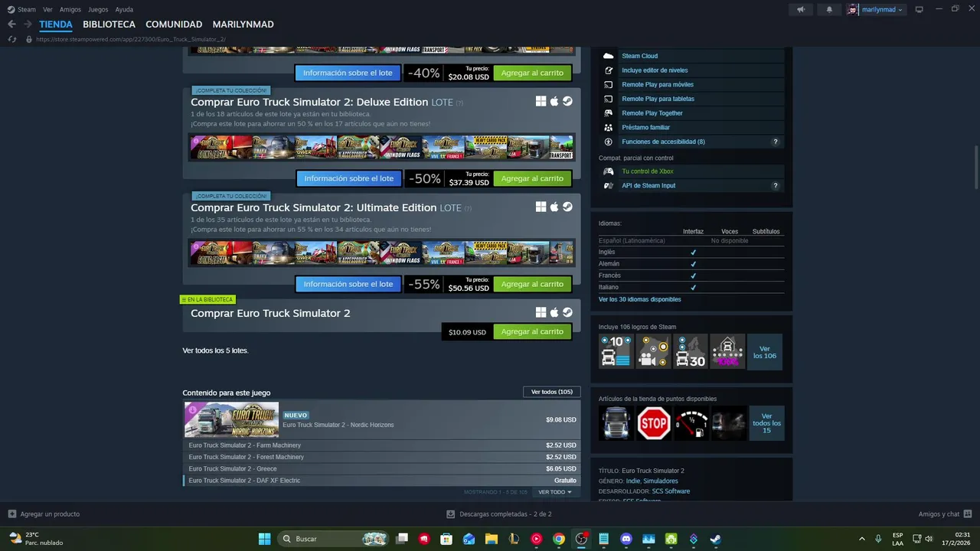Open Ver todos los 15 points items
The width and height of the screenshot is (980, 551).
(766, 423)
